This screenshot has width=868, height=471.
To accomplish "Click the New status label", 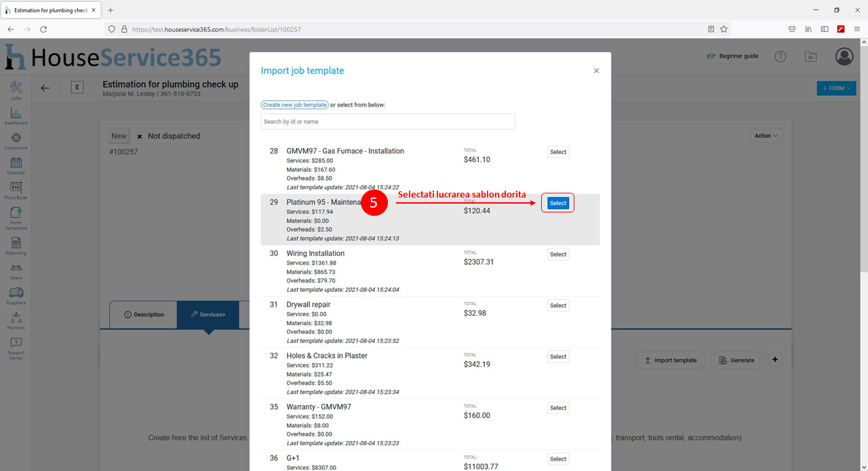I will pyautogui.click(x=119, y=136).
